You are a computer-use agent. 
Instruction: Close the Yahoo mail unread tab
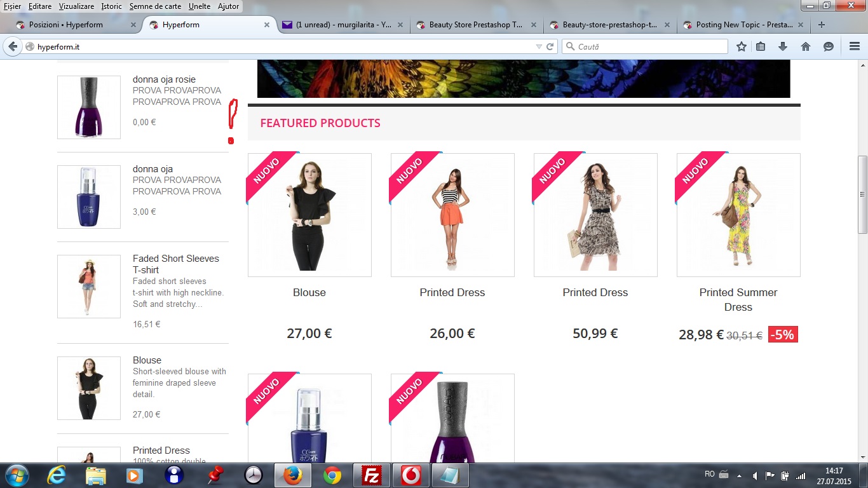pos(400,25)
